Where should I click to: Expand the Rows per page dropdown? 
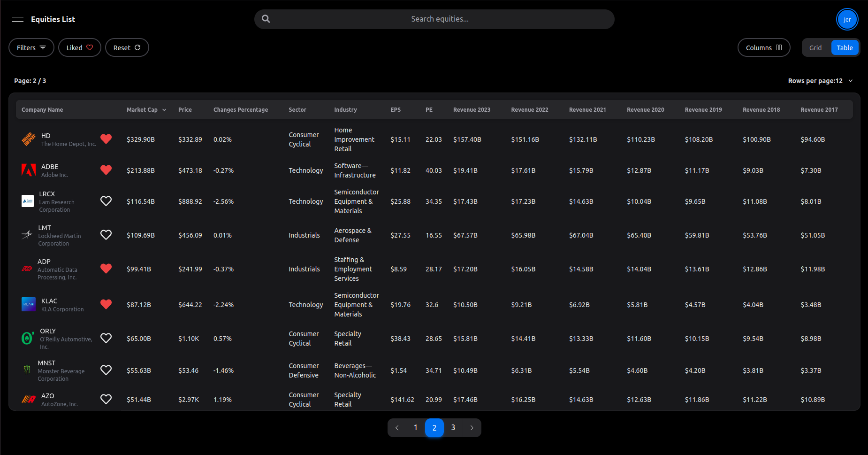click(x=821, y=81)
